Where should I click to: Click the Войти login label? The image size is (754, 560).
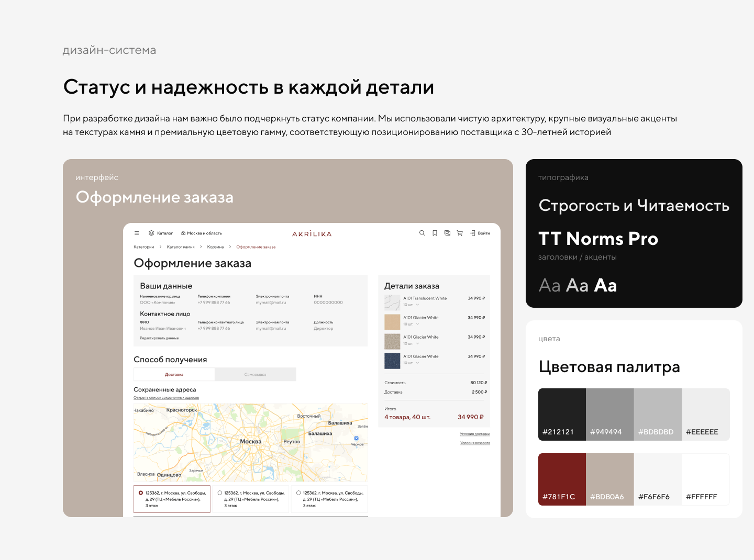(484, 233)
